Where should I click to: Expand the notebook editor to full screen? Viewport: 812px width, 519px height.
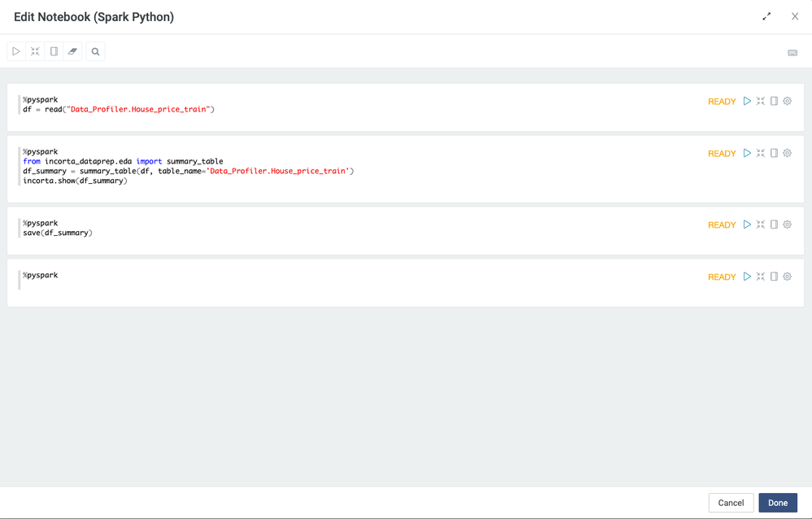tap(766, 16)
